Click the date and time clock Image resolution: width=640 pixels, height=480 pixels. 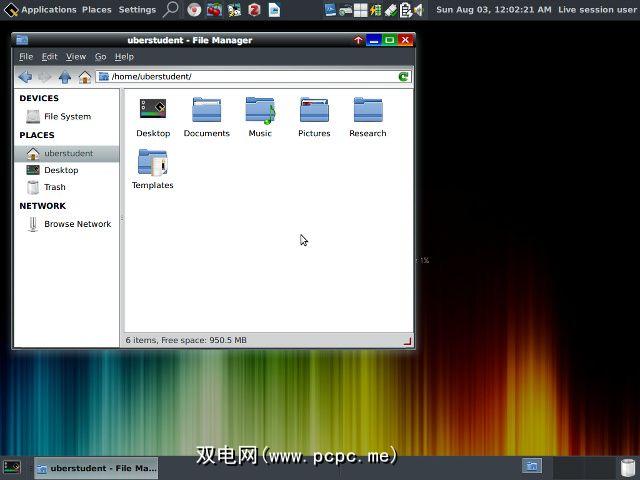click(493, 9)
